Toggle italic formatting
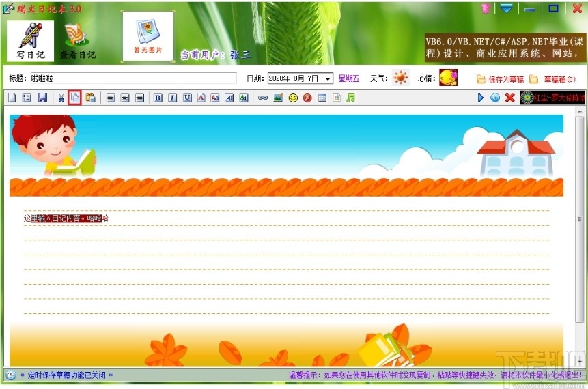 click(x=173, y=98)
